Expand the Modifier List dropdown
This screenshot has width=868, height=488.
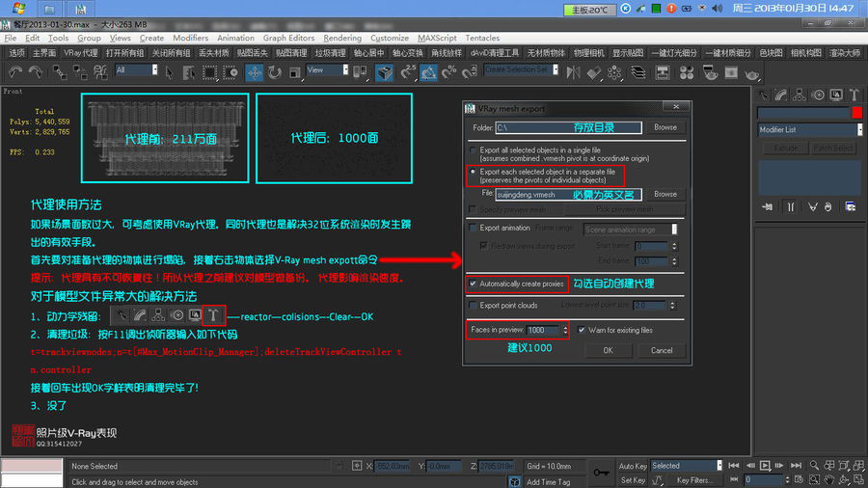click(x=810, y=129)
